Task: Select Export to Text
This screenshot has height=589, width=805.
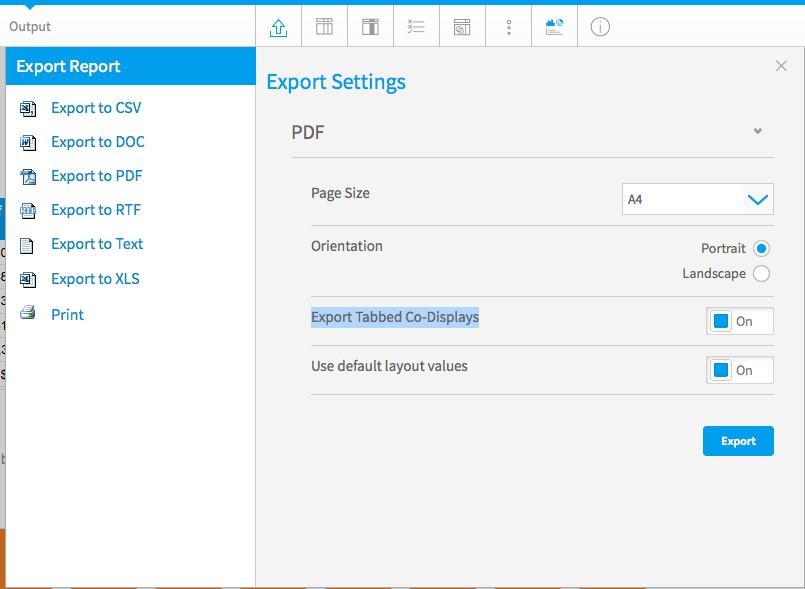Action: (x=97, y=244)
